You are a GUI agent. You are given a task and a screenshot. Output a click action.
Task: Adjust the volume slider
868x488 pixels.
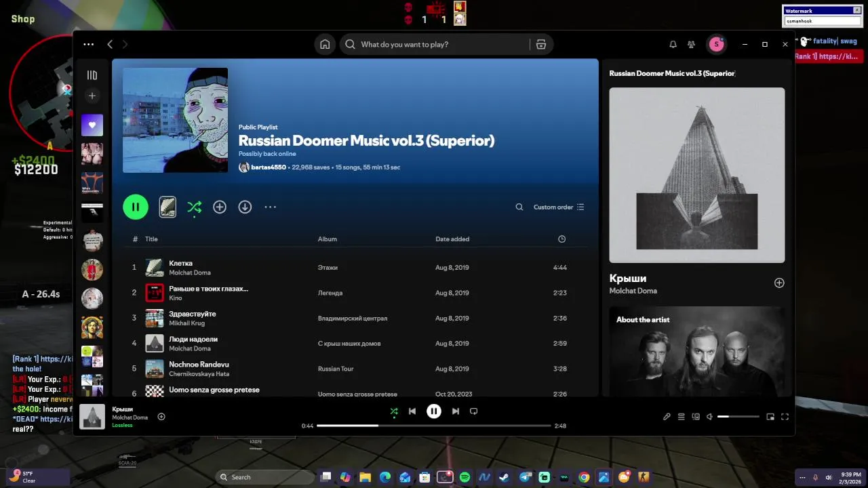click(x=738, y=417)
